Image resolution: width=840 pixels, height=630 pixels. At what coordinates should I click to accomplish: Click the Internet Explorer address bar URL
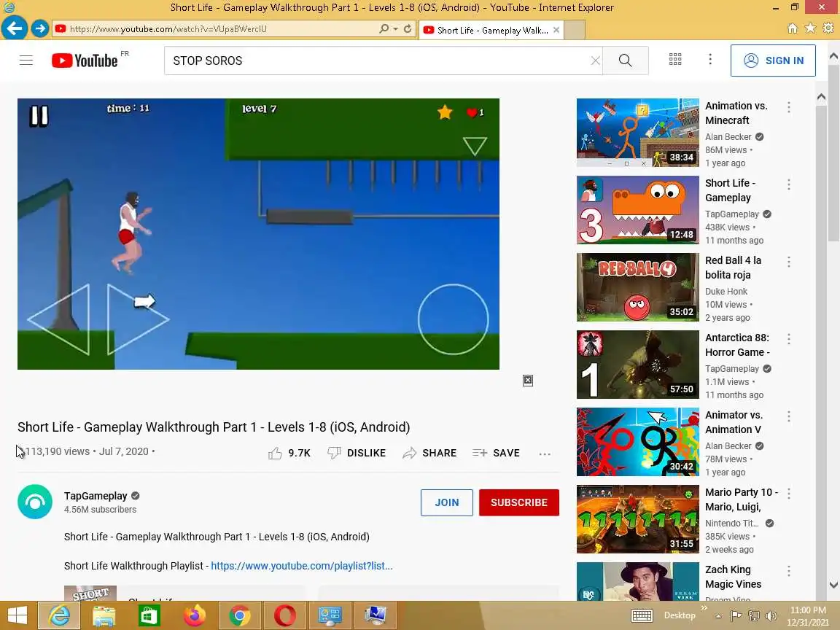click(168, 29)
